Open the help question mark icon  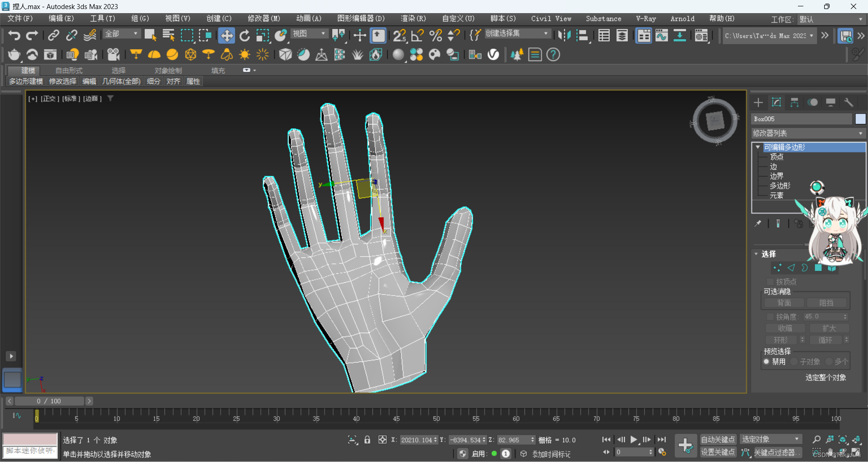point(553,55)
